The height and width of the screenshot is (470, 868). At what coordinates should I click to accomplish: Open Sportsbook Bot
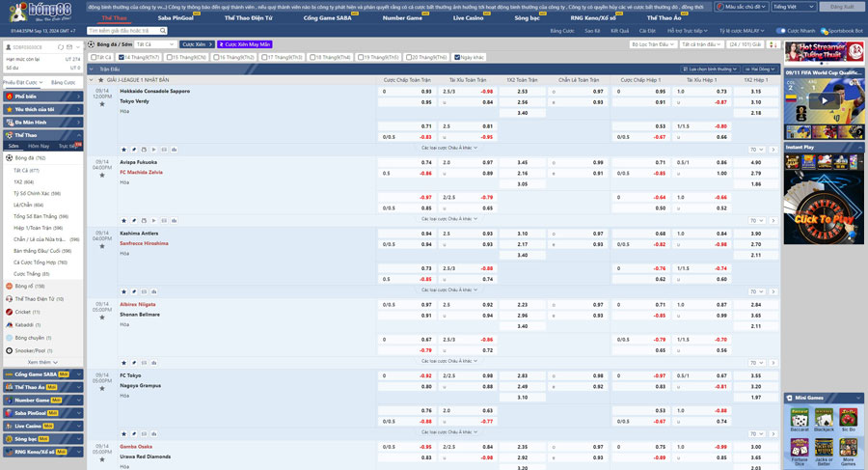(x=841, y=31)
